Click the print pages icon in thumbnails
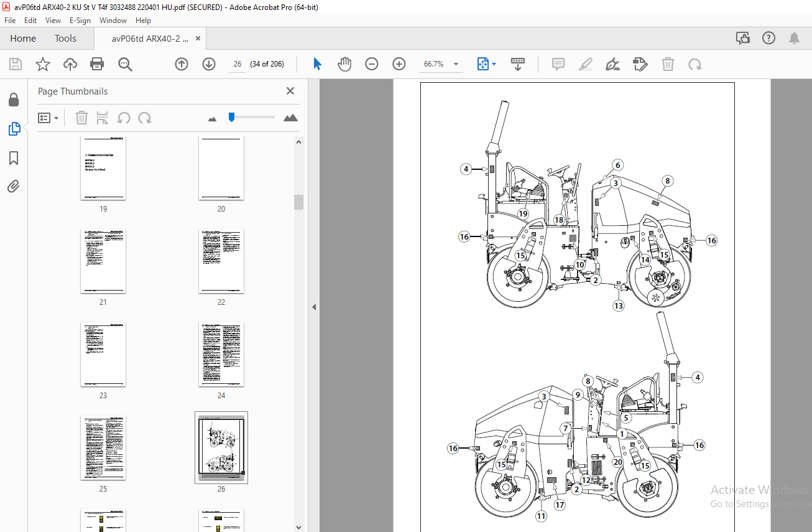812x532 pixels. click(x=103, y=118)
